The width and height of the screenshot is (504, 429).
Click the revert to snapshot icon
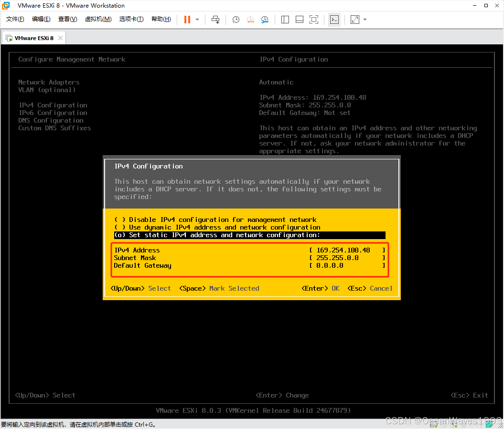tap(250, 20)
